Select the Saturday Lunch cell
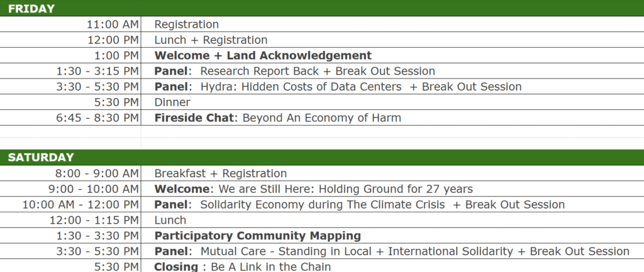This screenshot has width=644, height=272. [x=392, y=220]
